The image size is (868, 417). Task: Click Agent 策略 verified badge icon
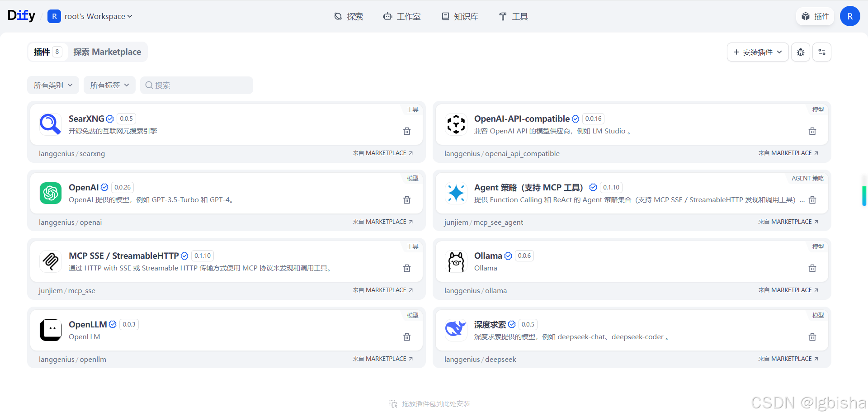pos(593,187)
